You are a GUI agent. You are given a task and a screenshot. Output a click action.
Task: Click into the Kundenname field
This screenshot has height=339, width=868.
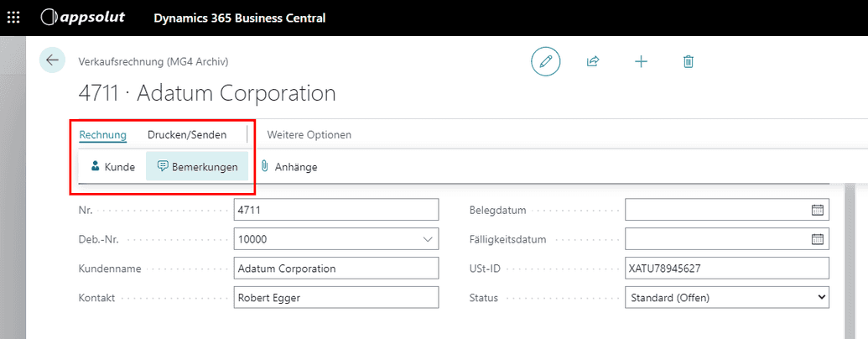coord(335,269)
